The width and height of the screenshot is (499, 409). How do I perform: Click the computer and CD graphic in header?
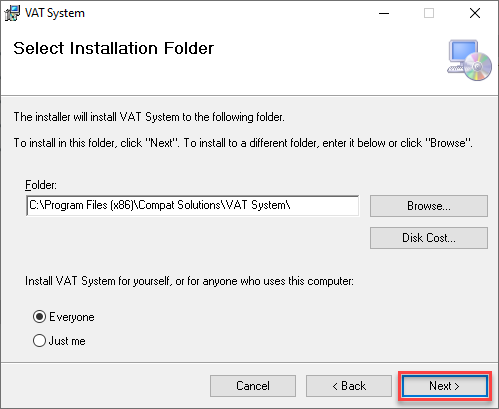coord(469,60)
